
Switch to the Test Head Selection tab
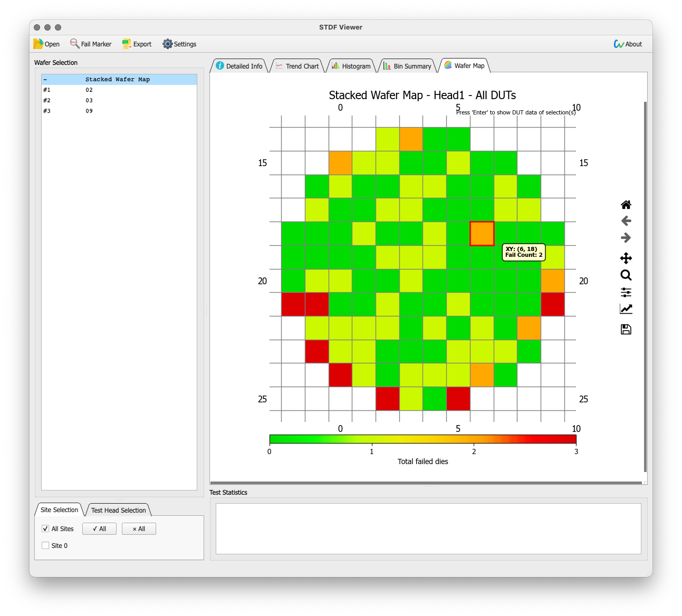118,510
